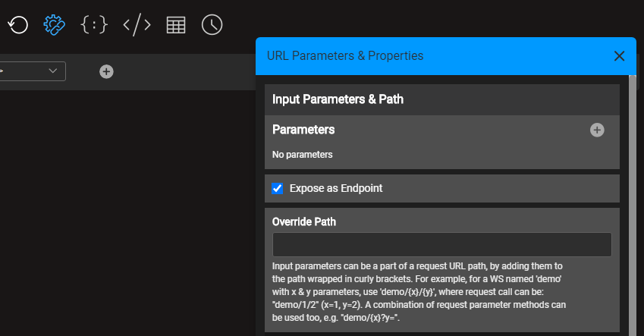Click the Override Path label

pyautogui.click(x=304, y=221)
